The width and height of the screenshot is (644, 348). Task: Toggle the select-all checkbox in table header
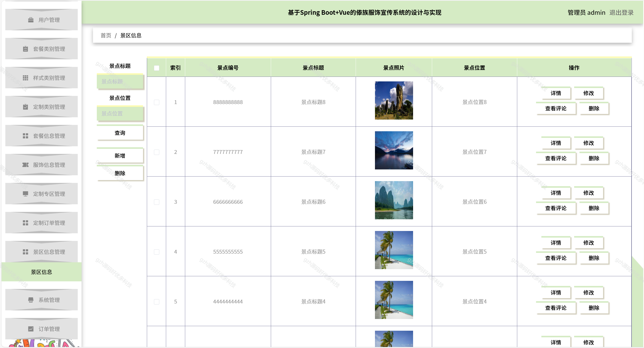point(156,68)
